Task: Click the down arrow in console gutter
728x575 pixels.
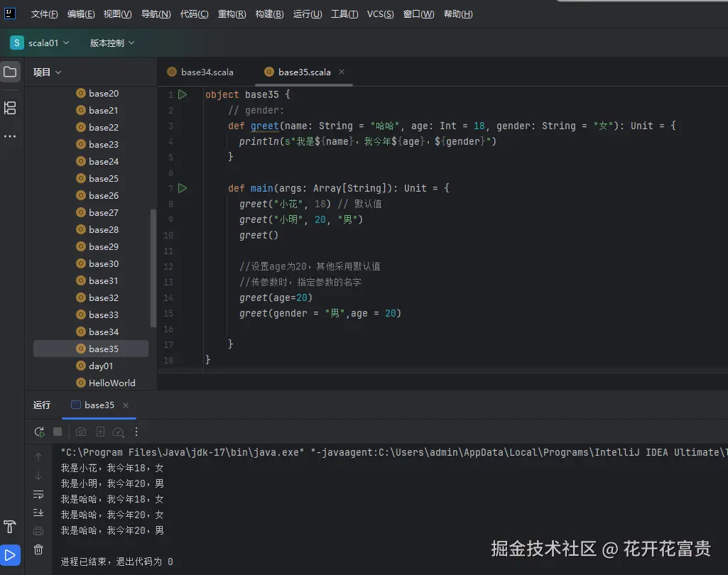Action: click(38, 476)
